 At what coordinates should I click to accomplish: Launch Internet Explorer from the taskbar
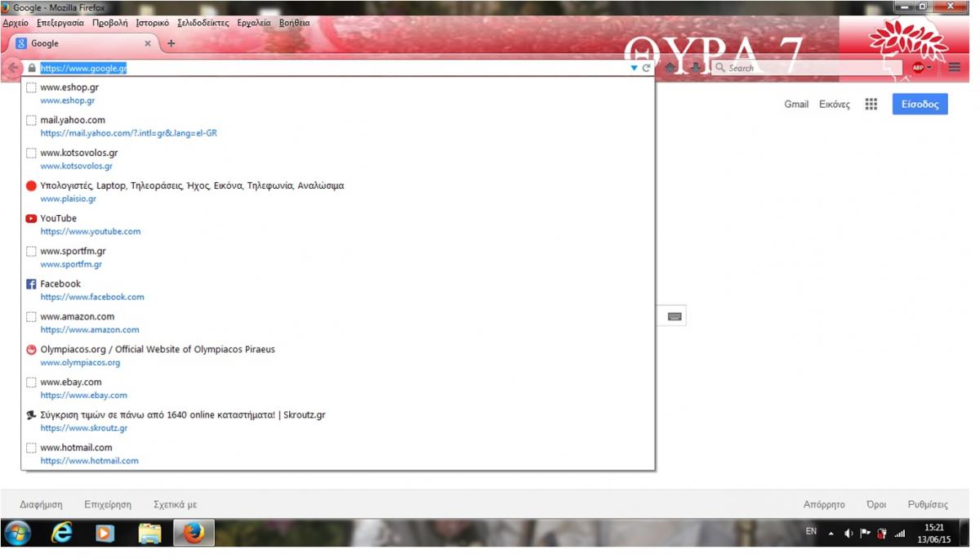(62, 534)
